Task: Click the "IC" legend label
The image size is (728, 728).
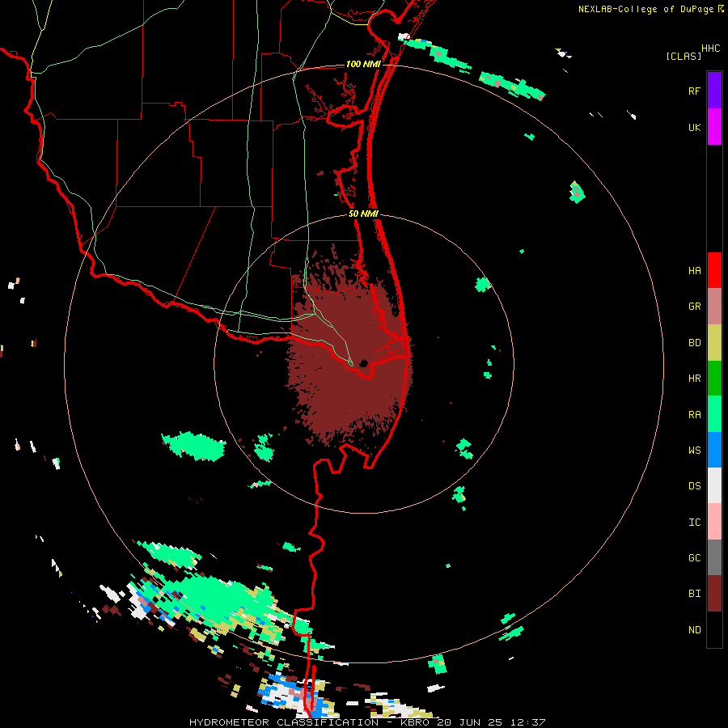Action: [694, 523]
